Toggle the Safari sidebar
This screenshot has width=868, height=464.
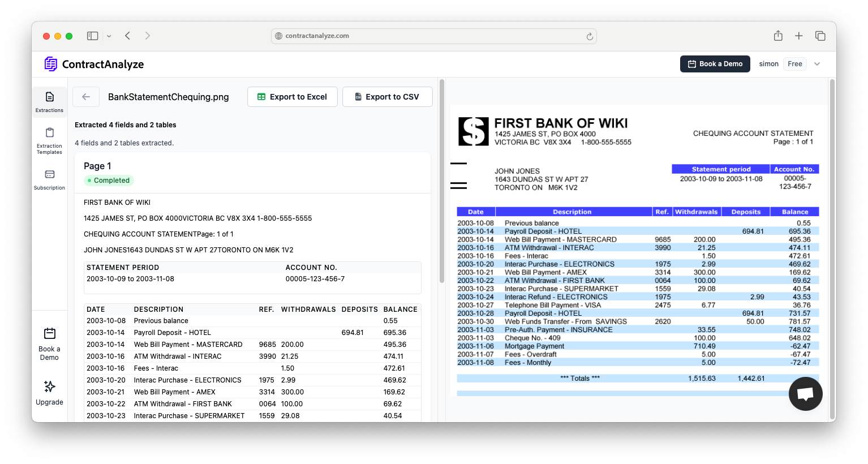pyautogui.click(x=92, y=35)
